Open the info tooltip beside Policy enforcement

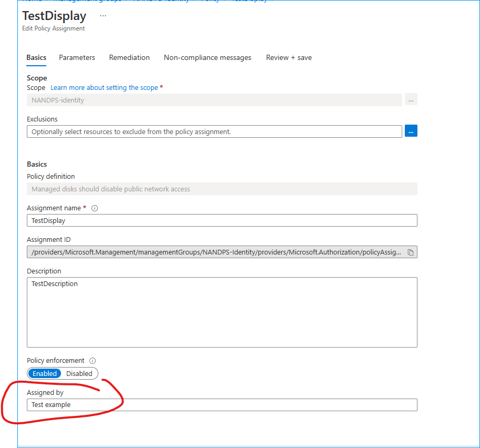click(x=93, y=360)
